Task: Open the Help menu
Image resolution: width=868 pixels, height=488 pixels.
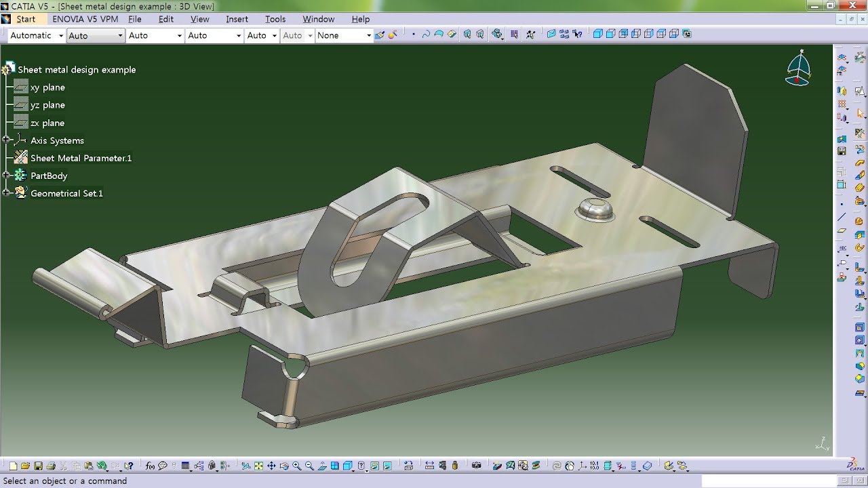Action: [360, 19]
